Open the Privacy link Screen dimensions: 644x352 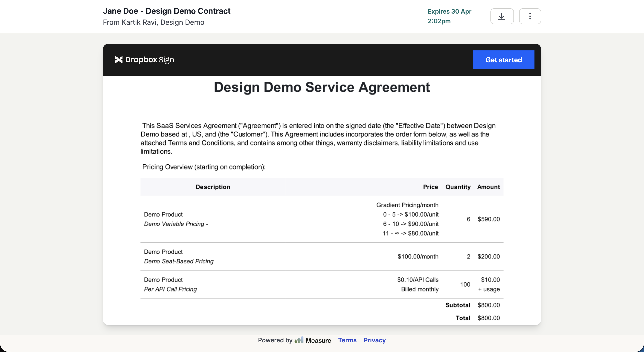[375, 340]
